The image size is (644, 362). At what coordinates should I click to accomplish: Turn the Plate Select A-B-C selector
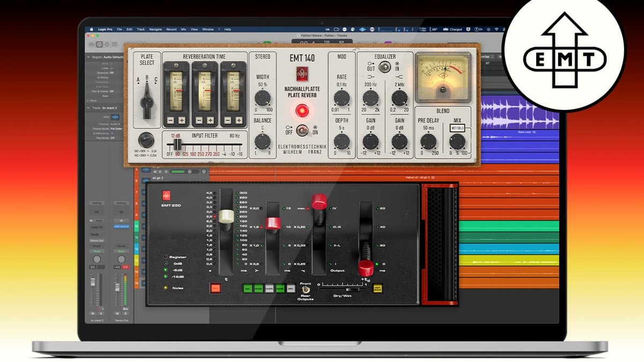[147, 100]
